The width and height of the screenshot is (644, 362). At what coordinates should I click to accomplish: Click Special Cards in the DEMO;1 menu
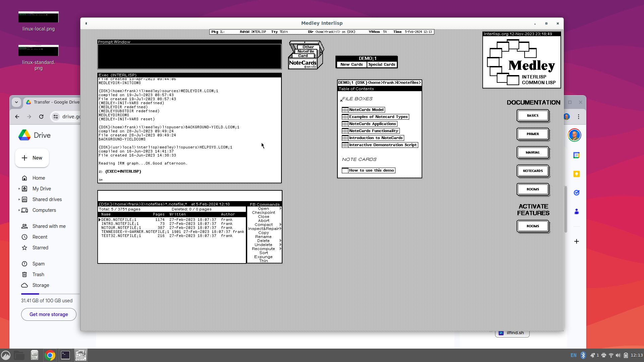tap(382, 64)
